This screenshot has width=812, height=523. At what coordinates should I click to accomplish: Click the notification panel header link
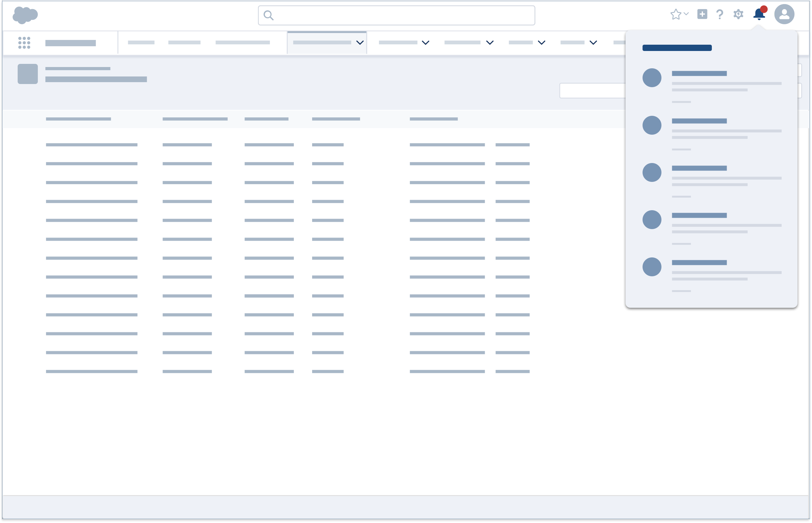[677, 48]
